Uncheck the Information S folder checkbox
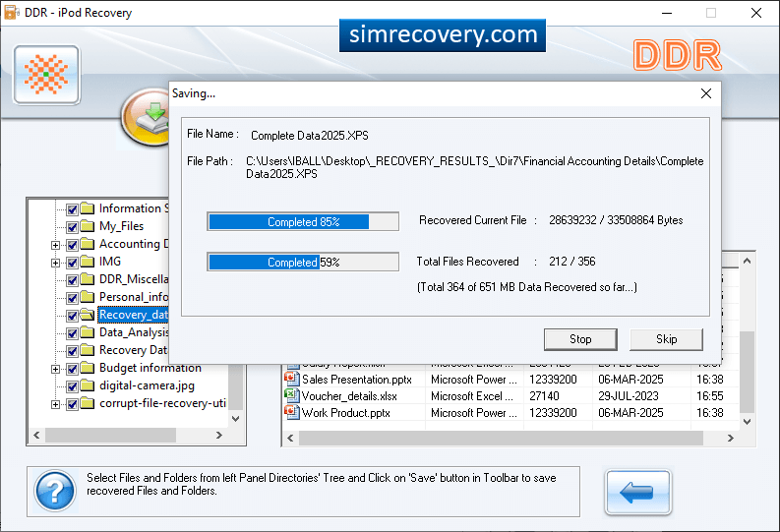 [x=72, y=209]
